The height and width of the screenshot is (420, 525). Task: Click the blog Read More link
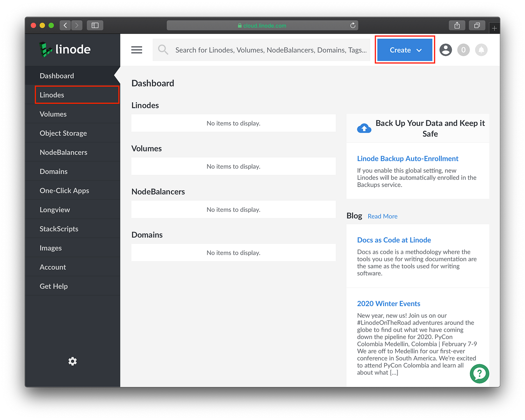point(382,216)
